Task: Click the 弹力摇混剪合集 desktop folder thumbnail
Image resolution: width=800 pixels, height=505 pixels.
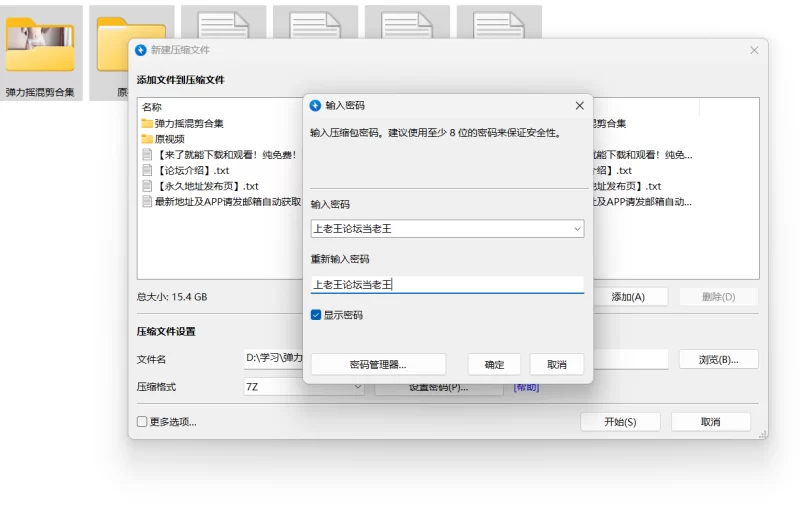Action: click(40, 46)
